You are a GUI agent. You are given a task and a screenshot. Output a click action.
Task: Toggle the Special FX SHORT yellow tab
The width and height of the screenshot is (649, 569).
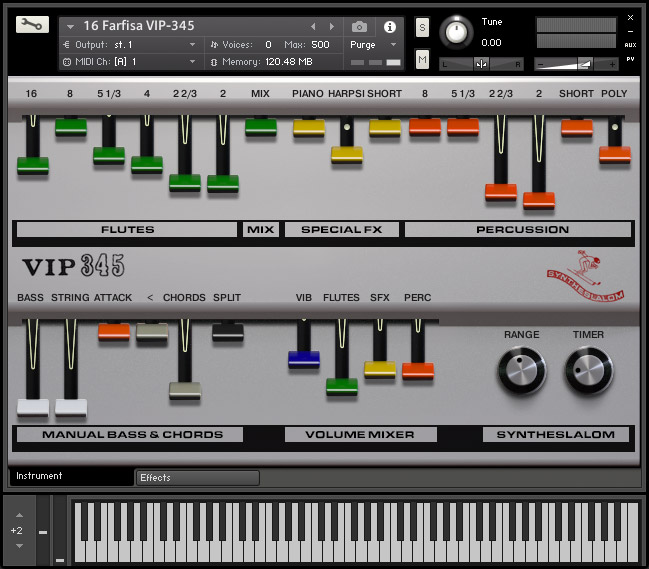click(x=385, y=128)
